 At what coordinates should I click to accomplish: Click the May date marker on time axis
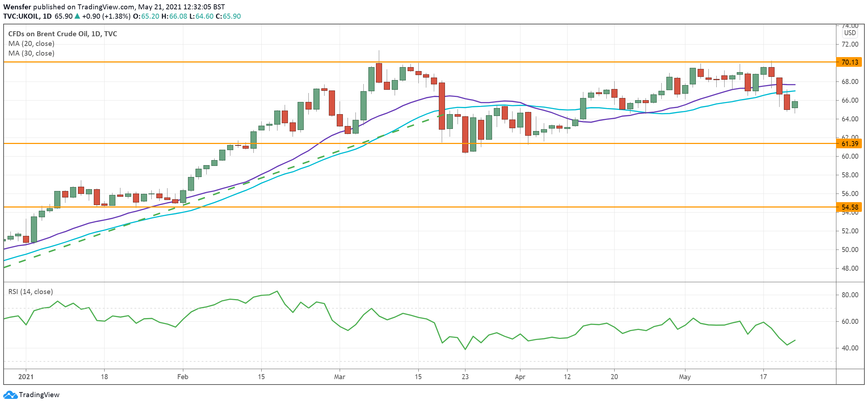[684, 377]
